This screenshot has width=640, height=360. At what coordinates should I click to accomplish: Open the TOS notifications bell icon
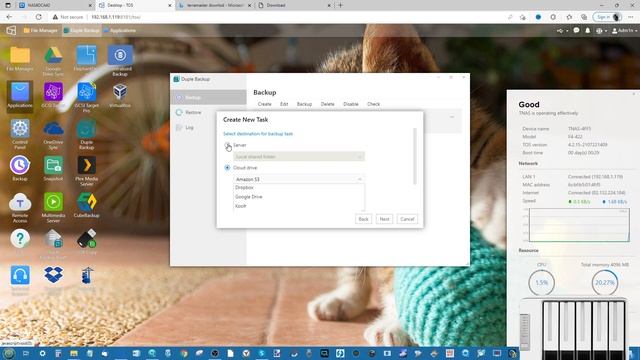[x=587, y=30]
